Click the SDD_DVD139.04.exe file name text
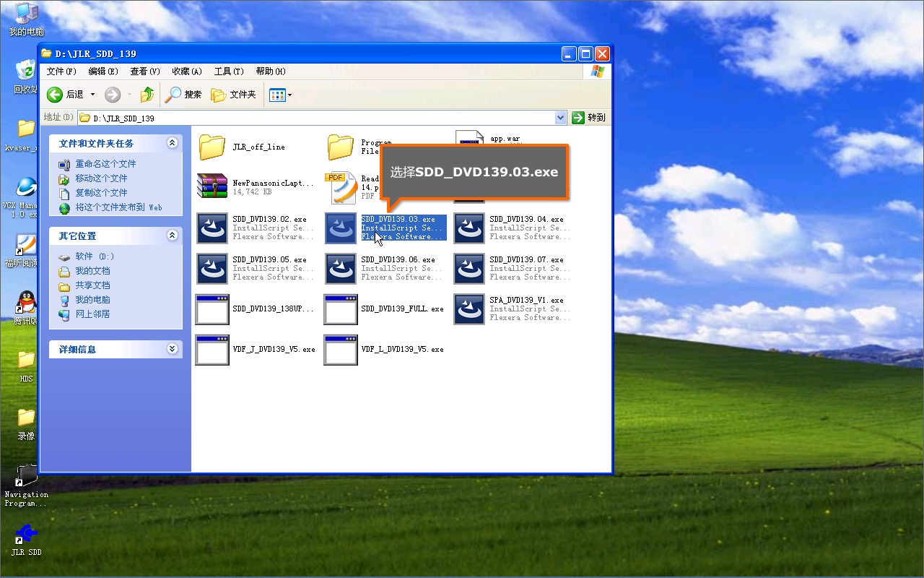The width and height of the screenshot is (924, 578). (526, 219)
